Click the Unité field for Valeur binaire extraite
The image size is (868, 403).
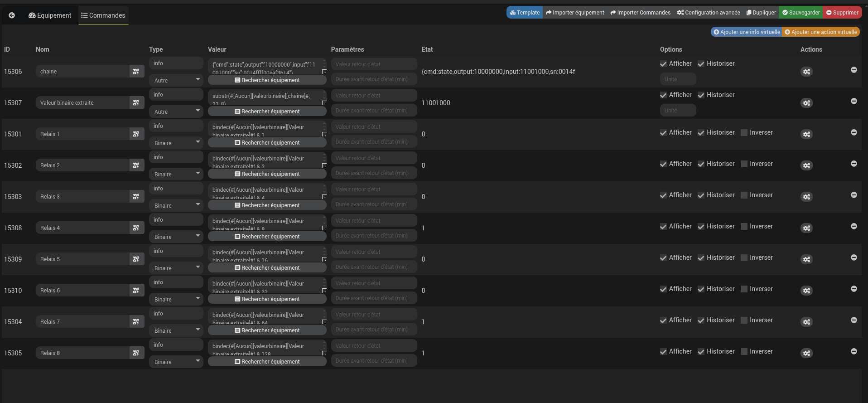(x=678, y=111)
